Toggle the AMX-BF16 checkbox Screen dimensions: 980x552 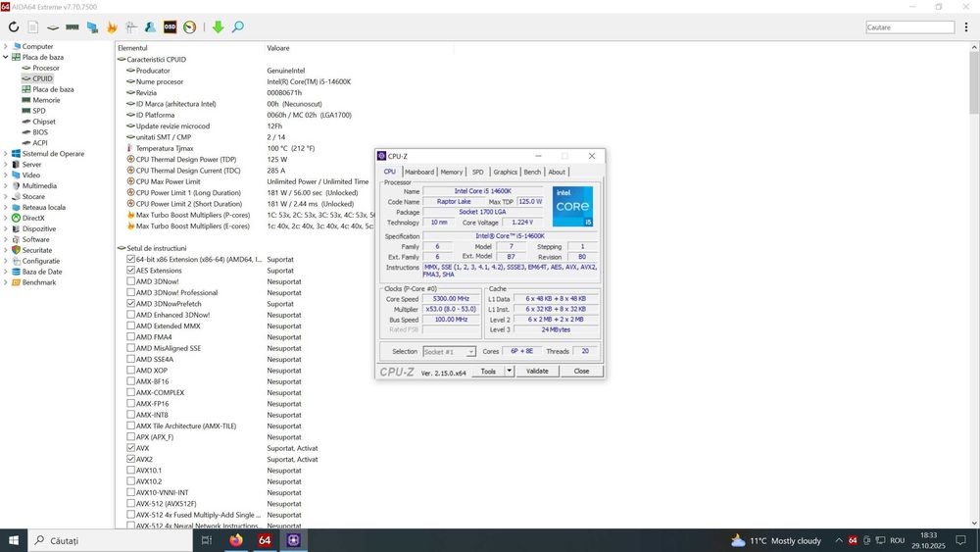point(130,381)
